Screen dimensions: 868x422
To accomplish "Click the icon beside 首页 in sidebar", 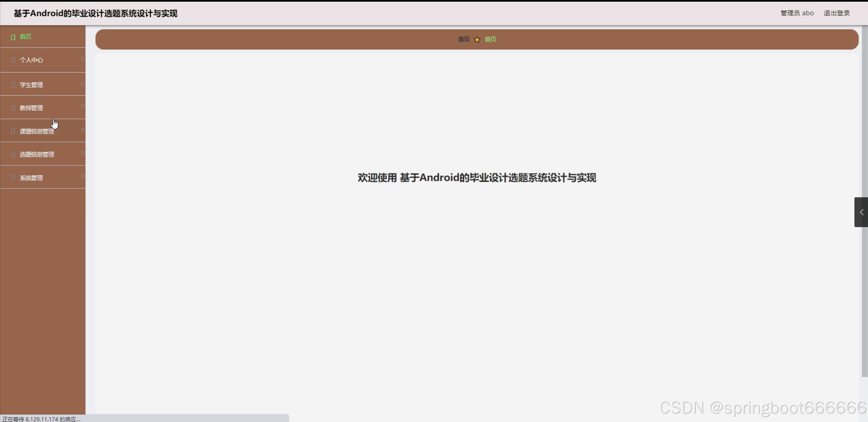I will pos(13,37).
